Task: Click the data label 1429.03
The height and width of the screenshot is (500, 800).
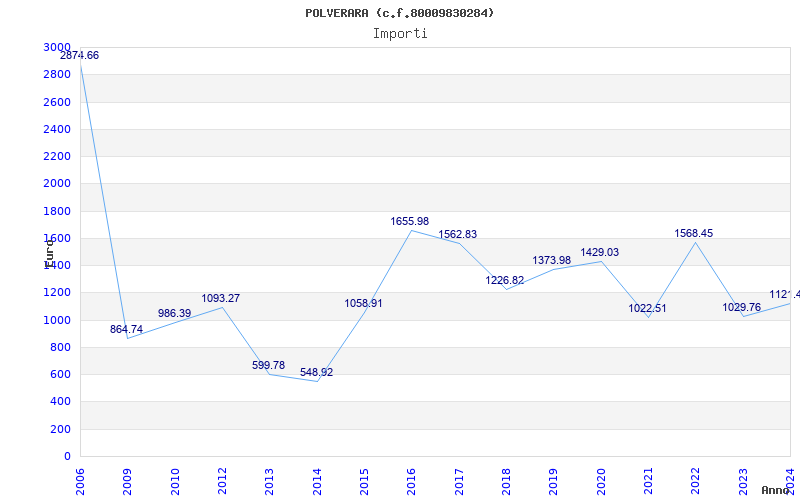Action: point(599,253)
